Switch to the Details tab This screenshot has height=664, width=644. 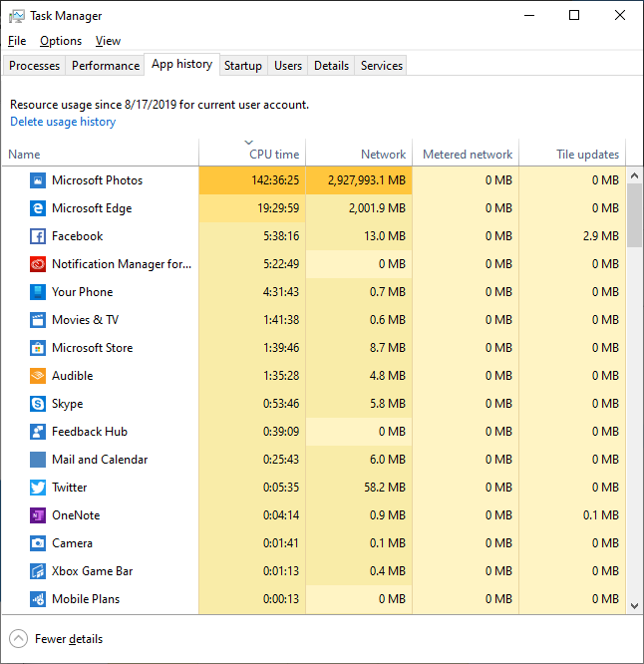(x=332, y=66)
